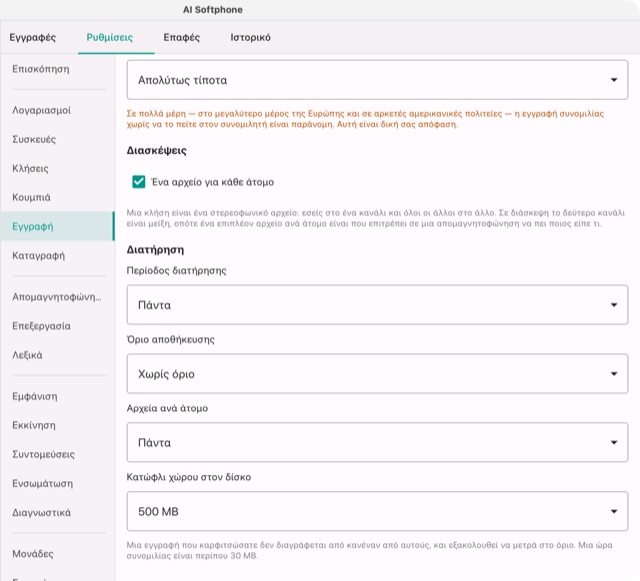640x581 pixels.
Task: Open Επισκόπηση in the sidebar
Action: tap(57, 69)
